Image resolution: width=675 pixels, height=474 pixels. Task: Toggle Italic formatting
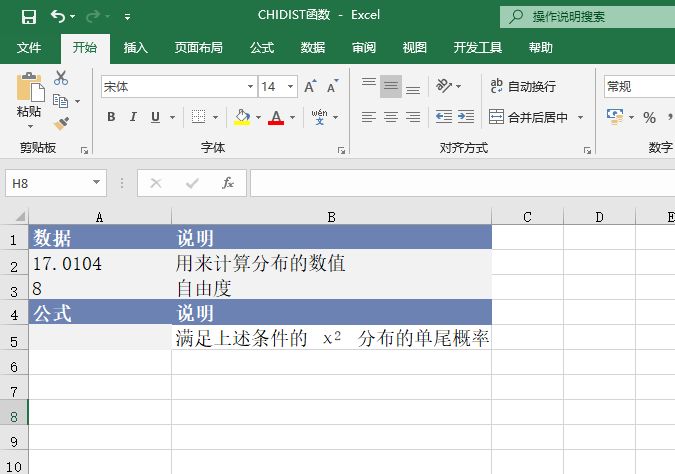click(133, 117)
